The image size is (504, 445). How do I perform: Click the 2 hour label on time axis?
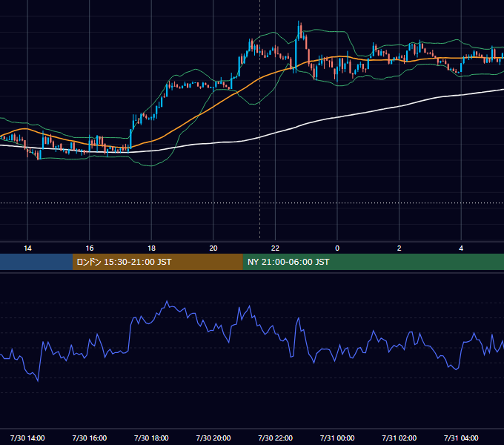(399, 248)
